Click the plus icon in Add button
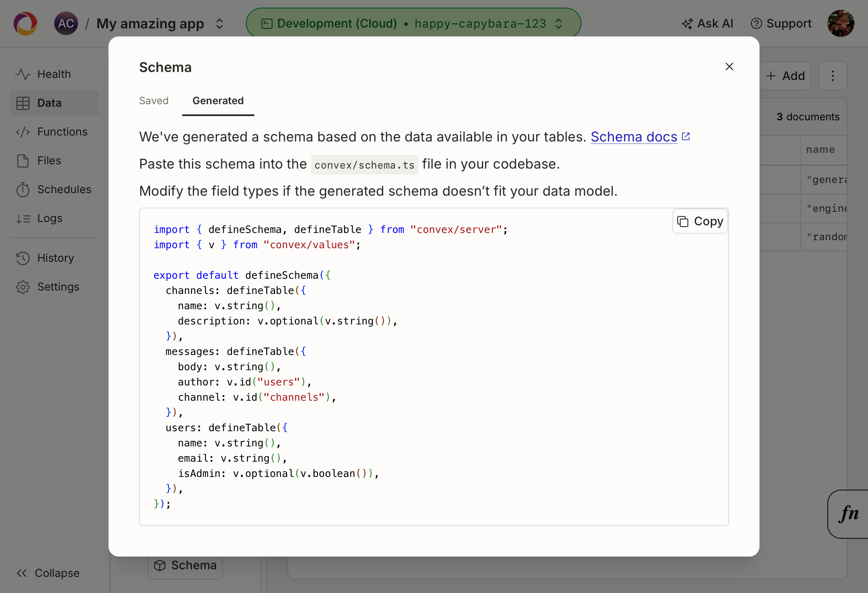 point(771,76)
